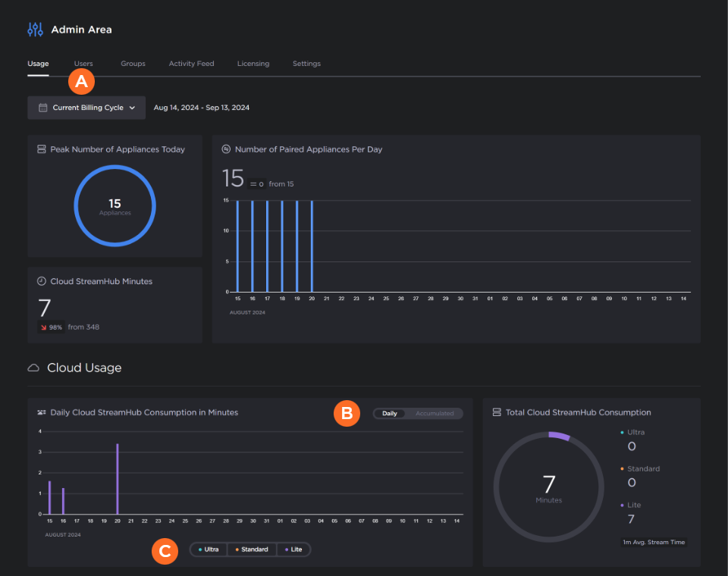Image resolution: width=728 pixels, height=576 pixels.
Task: Open the Users tab
Action: (x=83, y=64)
